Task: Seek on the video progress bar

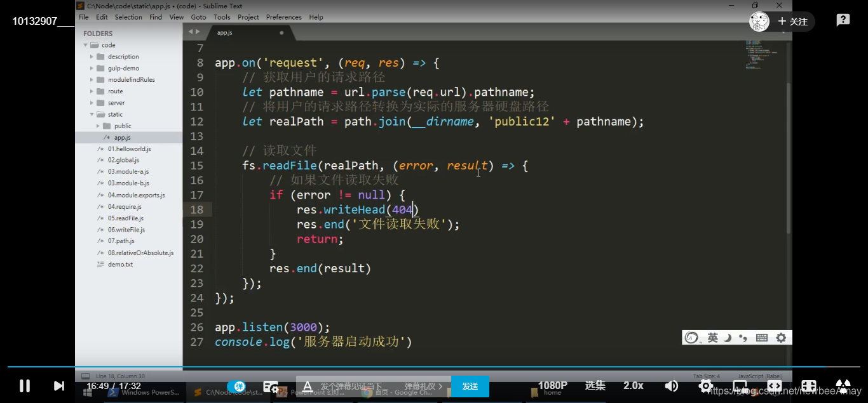Action: click(434, 367)
